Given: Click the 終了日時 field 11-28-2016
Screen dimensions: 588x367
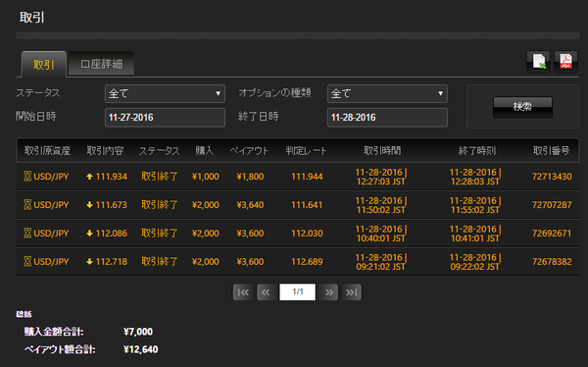Looking at the screenshot, I should coord(387,118).
